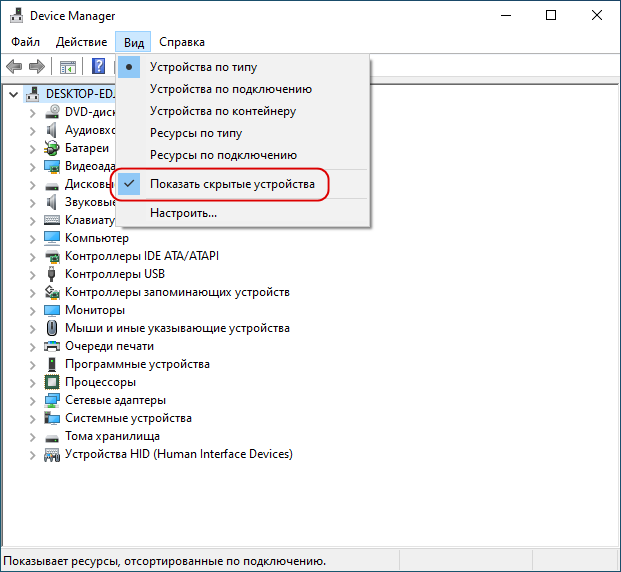Click the Мыши mouse icon
The height and width of the screenshot is (572, 621).
(52, 328)
